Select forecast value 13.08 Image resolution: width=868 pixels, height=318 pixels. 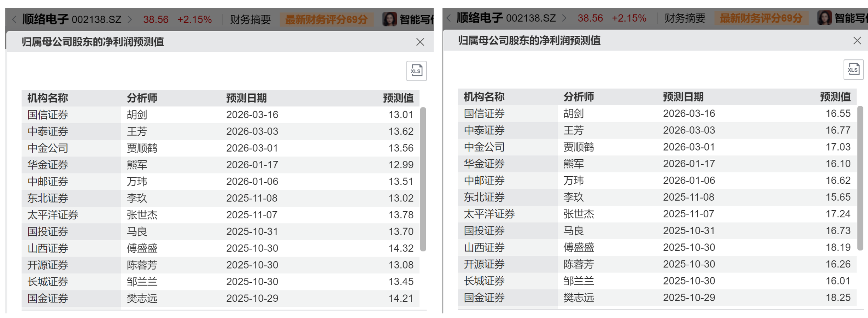[x=401, y=265]
